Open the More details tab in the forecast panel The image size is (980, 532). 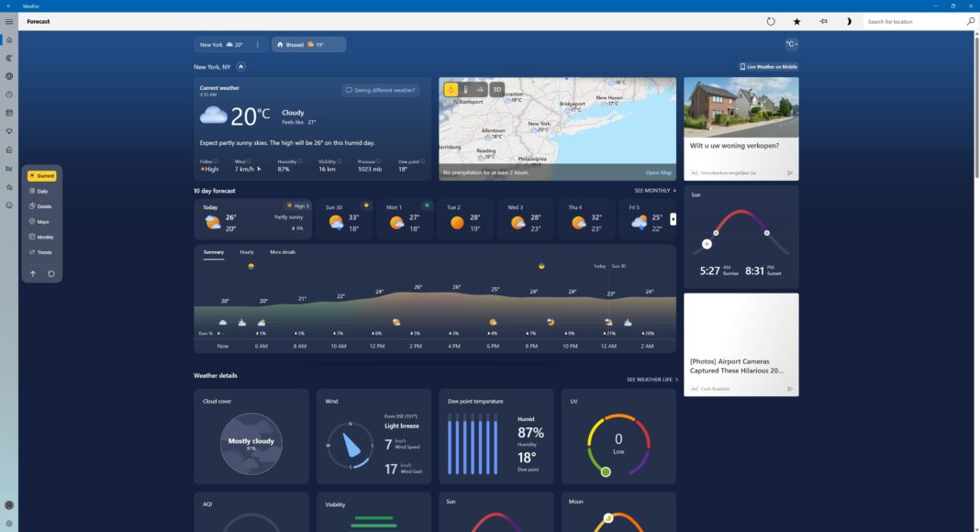point(283,251)
